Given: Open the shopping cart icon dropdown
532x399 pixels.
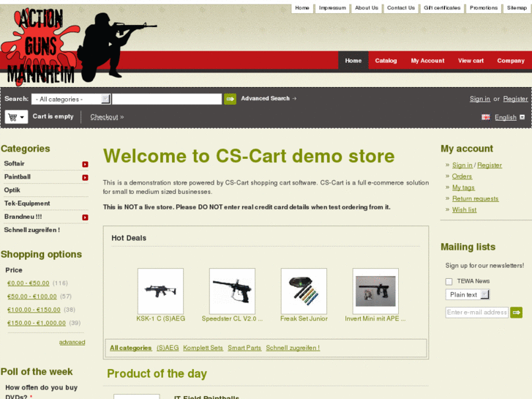Looking at the screenshot, I should click(16, 117).
